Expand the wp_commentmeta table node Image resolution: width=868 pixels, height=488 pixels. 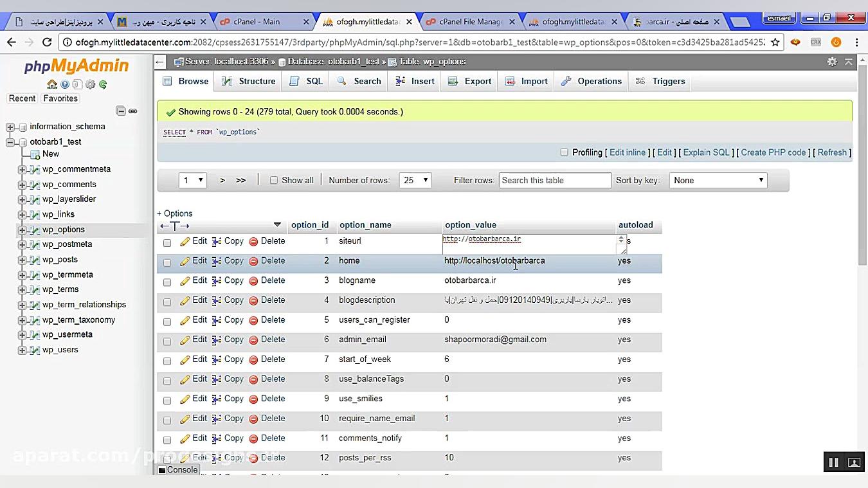pyautogui.click(x=22, y=170)
